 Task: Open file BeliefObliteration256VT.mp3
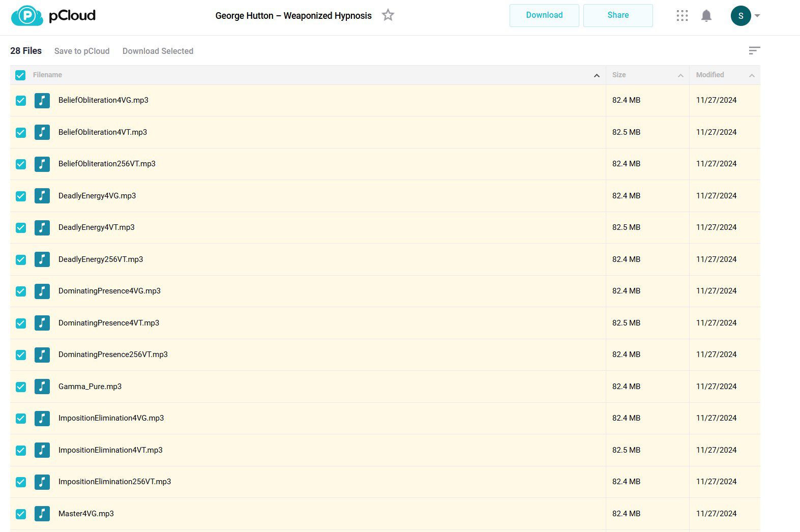pos(107,164)
